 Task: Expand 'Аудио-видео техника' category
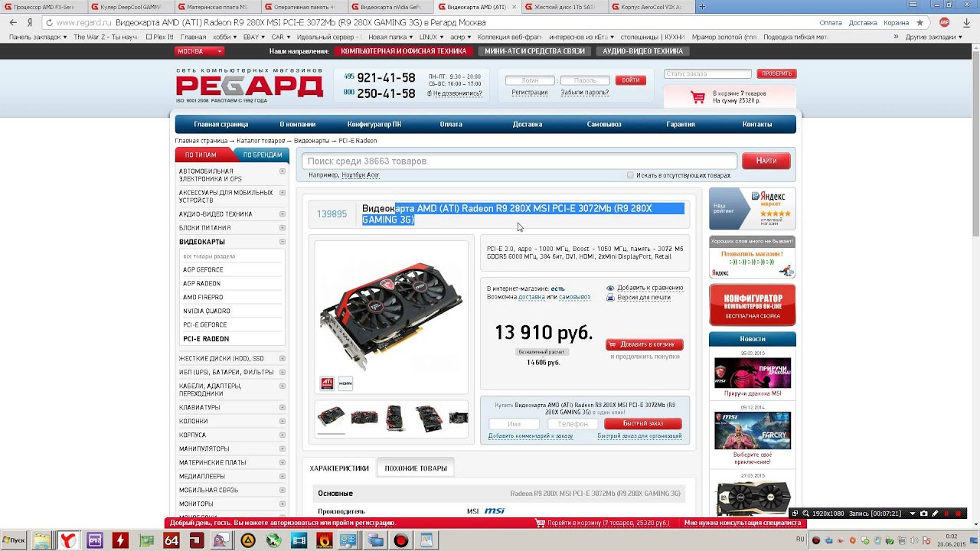[283, 214]
